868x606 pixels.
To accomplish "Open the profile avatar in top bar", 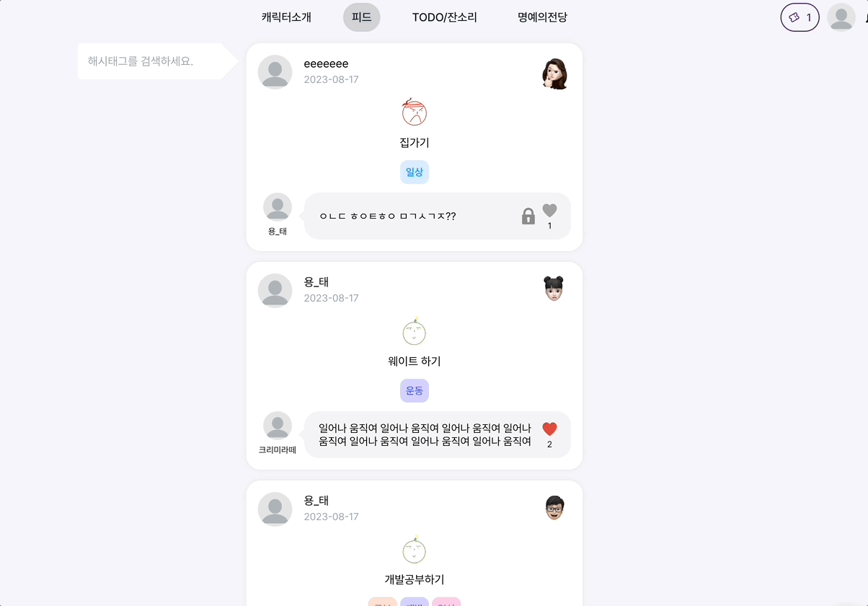I will (841, 17).
